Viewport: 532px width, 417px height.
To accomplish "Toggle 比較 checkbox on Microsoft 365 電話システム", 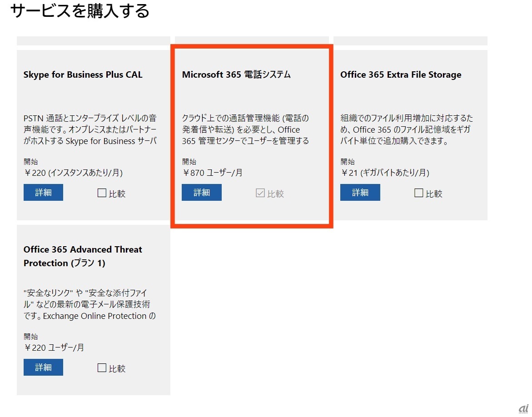I will click(x=260, y=193).
